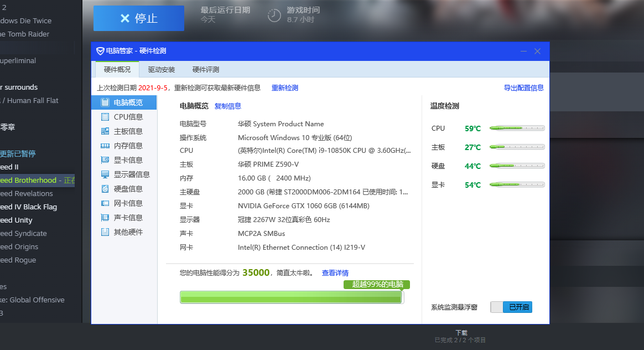Select Brotherhood game in Steam library
The height and width of the screenshot is (350, 644).
pyautogui.click(x=38, y=180)
